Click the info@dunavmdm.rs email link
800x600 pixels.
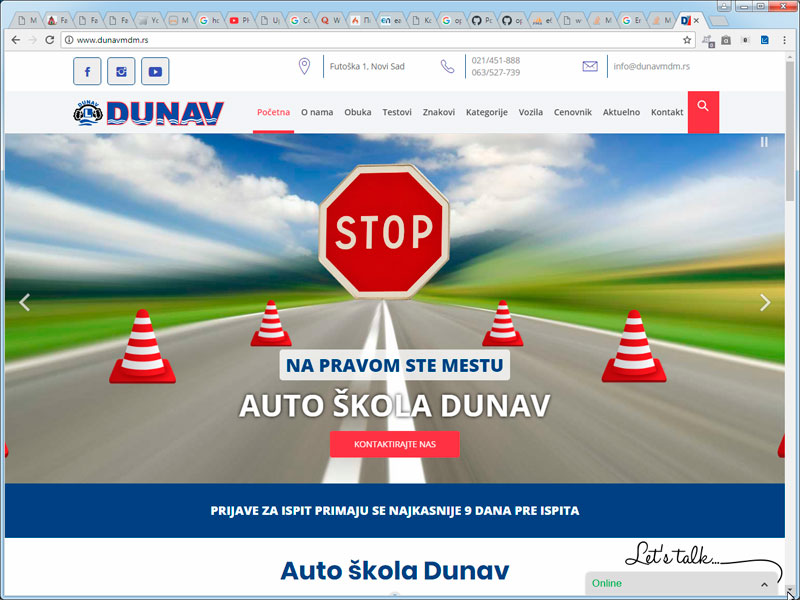click(652, 66)
